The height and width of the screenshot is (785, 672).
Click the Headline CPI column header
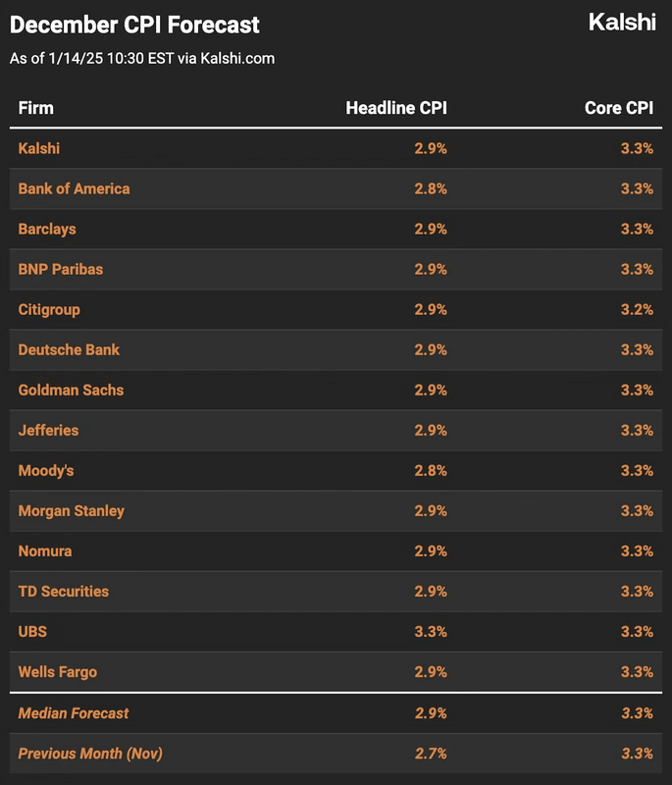tap(396, 108)
